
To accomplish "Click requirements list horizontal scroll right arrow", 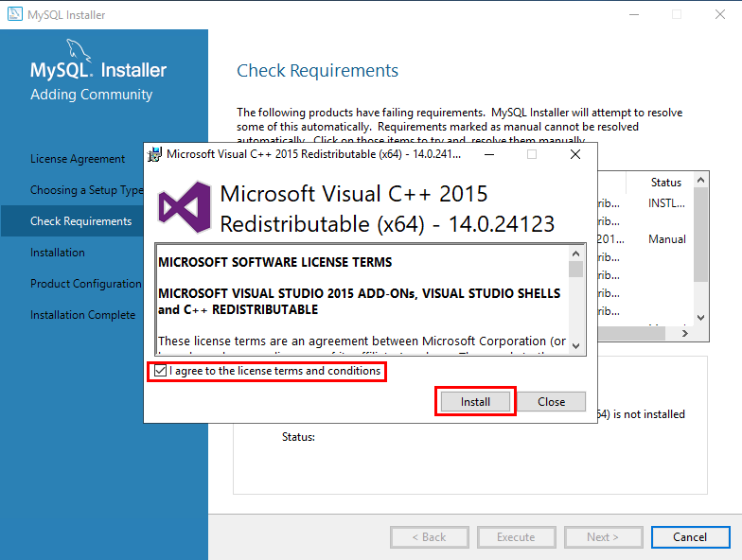I will coord(685,333).
